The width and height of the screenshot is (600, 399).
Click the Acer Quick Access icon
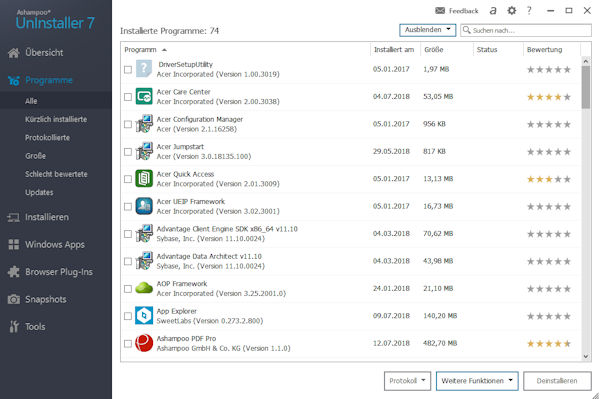(x=144, y=179)
